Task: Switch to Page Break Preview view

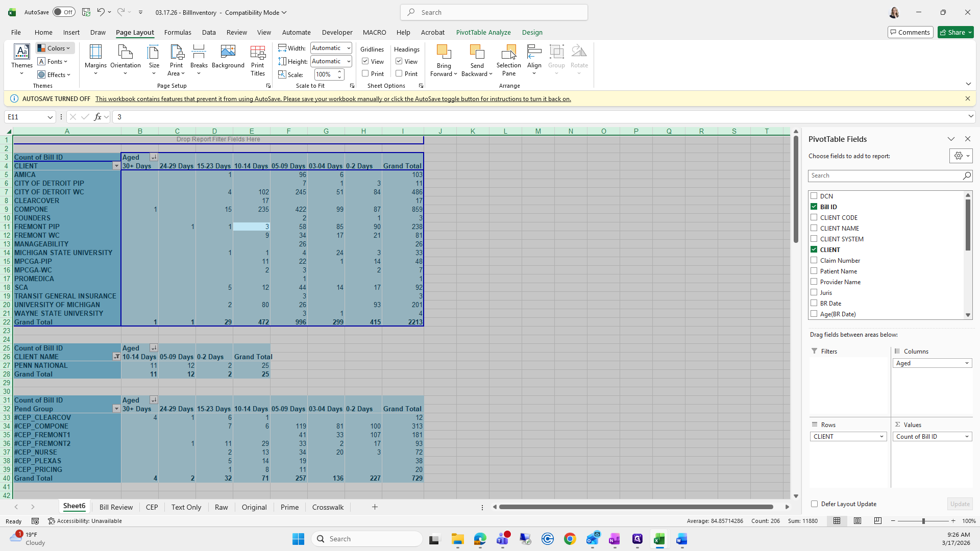Action: coord(878,521)
